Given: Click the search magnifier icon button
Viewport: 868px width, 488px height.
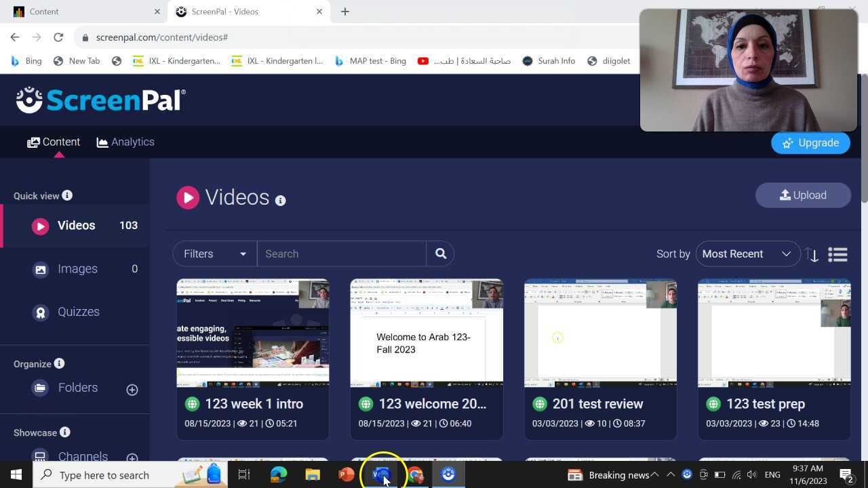Looking at the screenshot, I should coord(440,253).
